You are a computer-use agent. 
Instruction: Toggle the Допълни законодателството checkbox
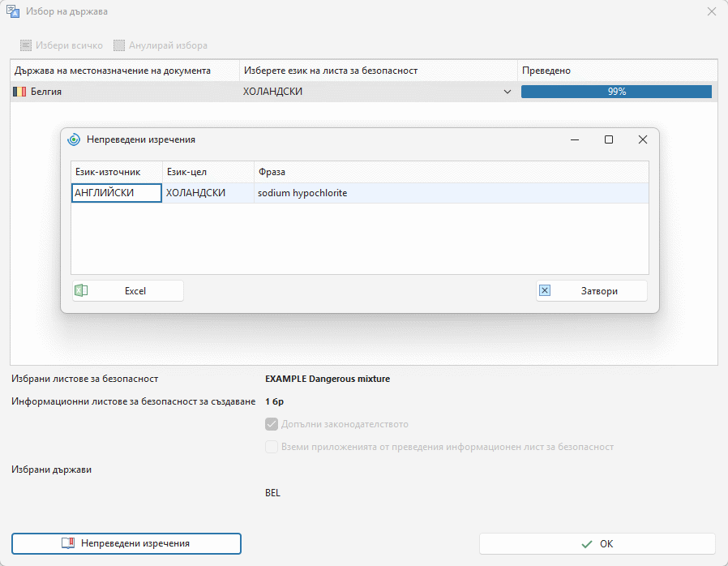pos(272,424)
